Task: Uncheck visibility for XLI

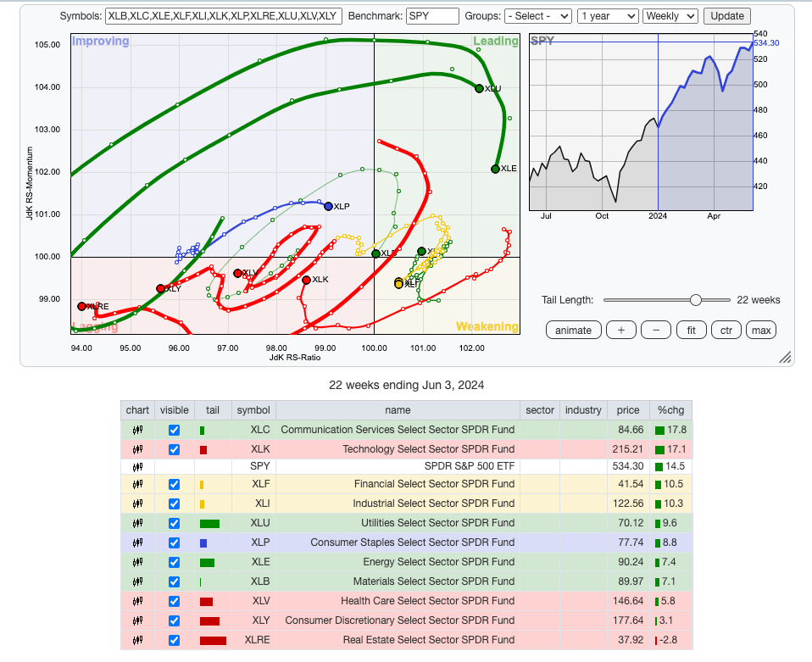Action: (x=174, y=503)
